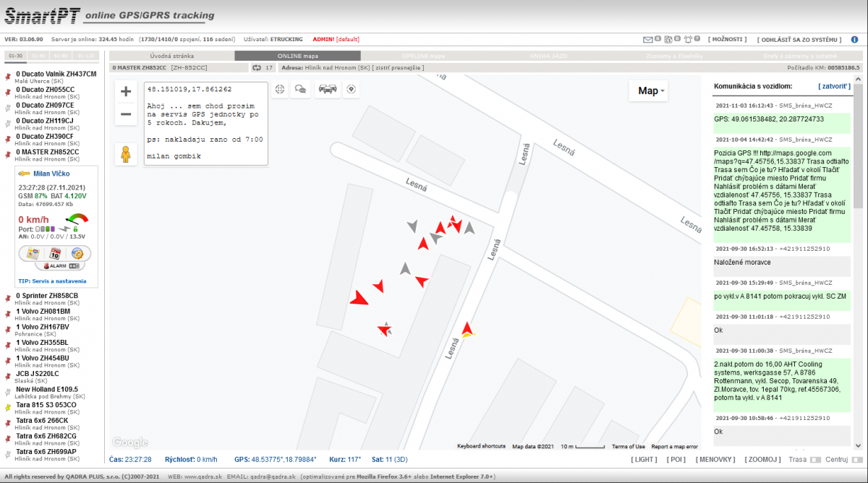Open the alarm bell notifications icon
This screenshot has height=483, width=868.
[687, 39]
